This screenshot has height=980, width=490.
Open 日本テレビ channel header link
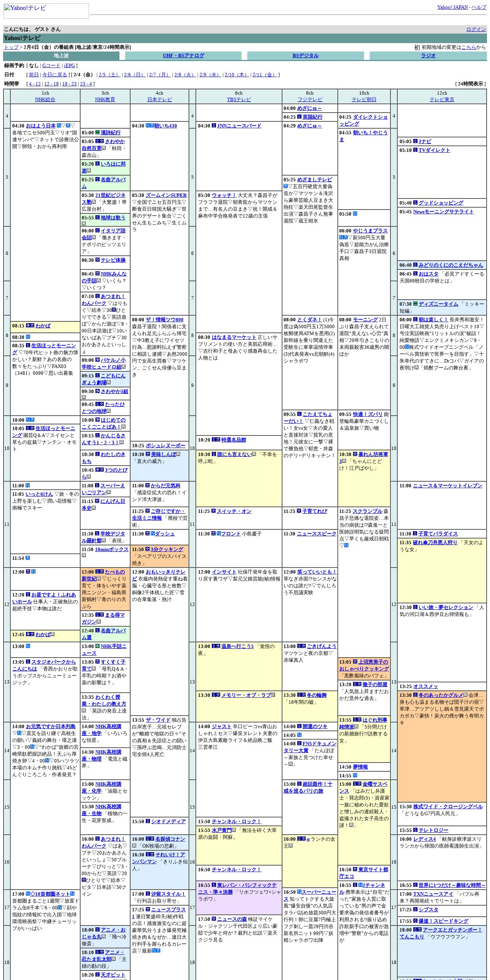[160, 100]
